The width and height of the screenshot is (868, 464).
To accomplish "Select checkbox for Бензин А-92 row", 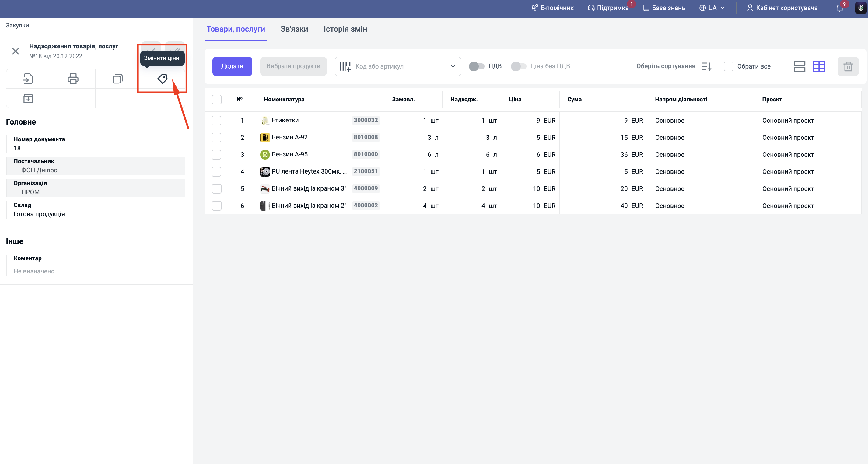I will point(216,138).
